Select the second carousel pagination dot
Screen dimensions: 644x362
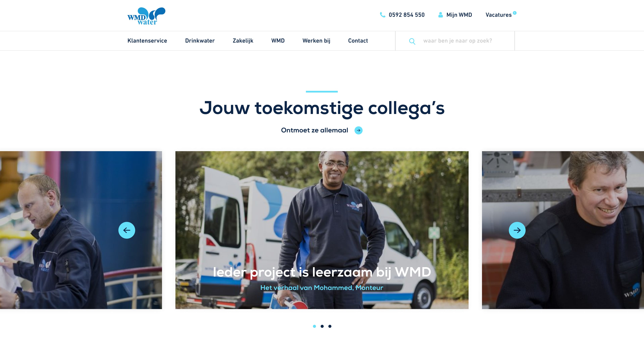coord(322,326)
